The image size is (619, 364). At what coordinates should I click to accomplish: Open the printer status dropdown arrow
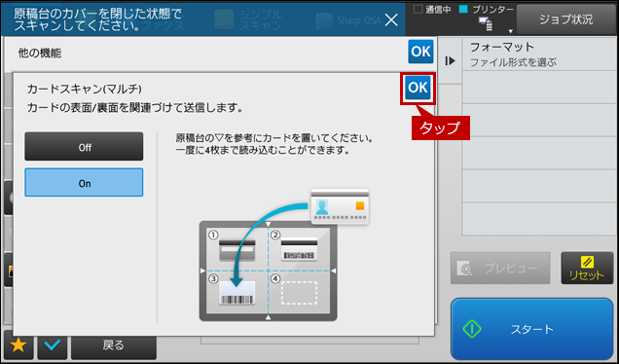[510, 31]
